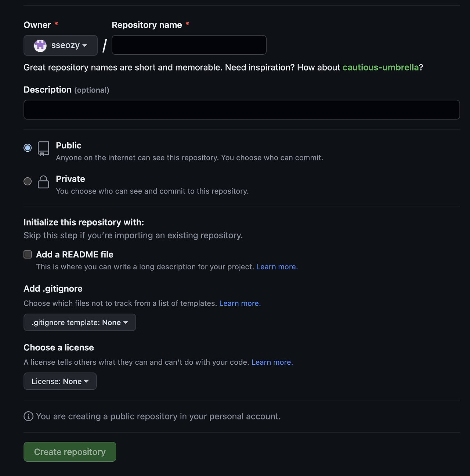Image resolution: width=470 pixels, height=476 pixels.
Task: Click Learn more under Add .gitignore
Action: 239,303
